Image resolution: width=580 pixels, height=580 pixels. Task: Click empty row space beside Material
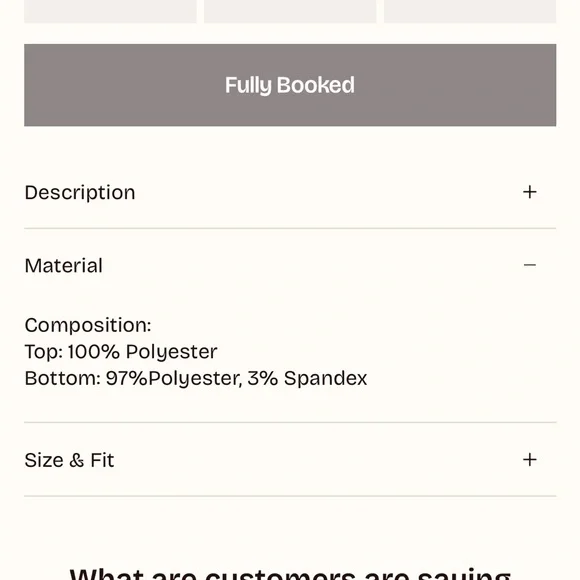[313, 265]
